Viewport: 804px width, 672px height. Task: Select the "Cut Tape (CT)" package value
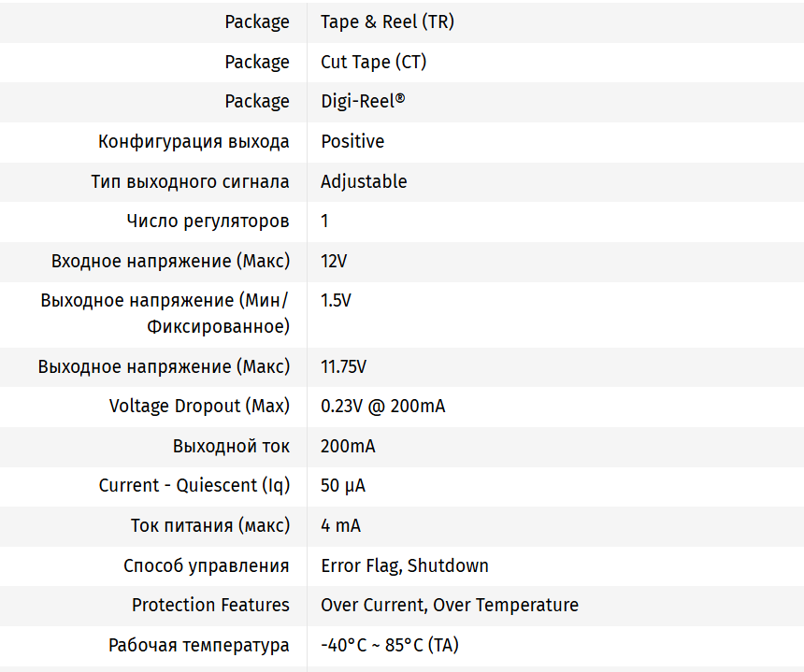pos(374,62)
